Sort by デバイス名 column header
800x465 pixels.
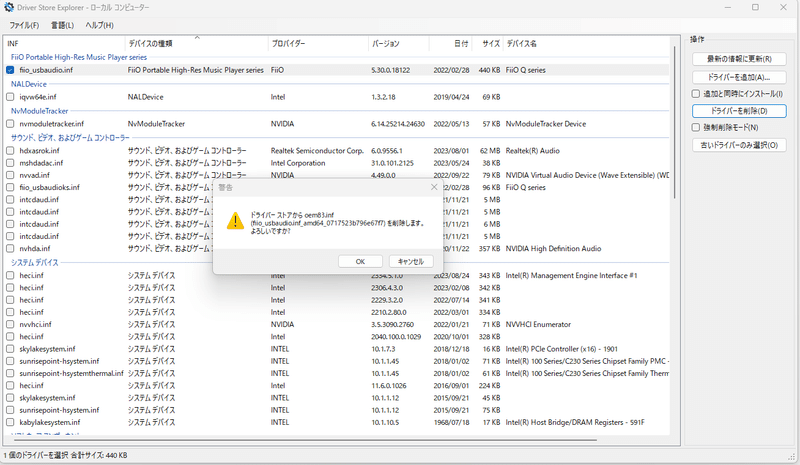click(x=586, y=43)
